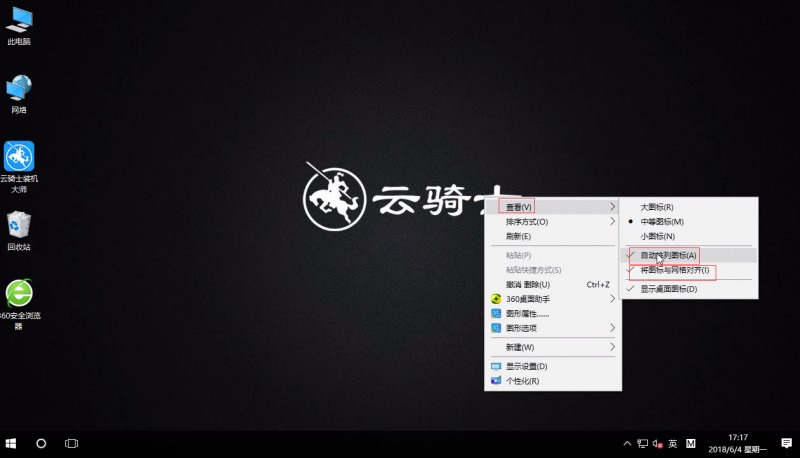Select the 网络 desktop icon
This screenshot has height=458, width=800.
click(19, 94)
